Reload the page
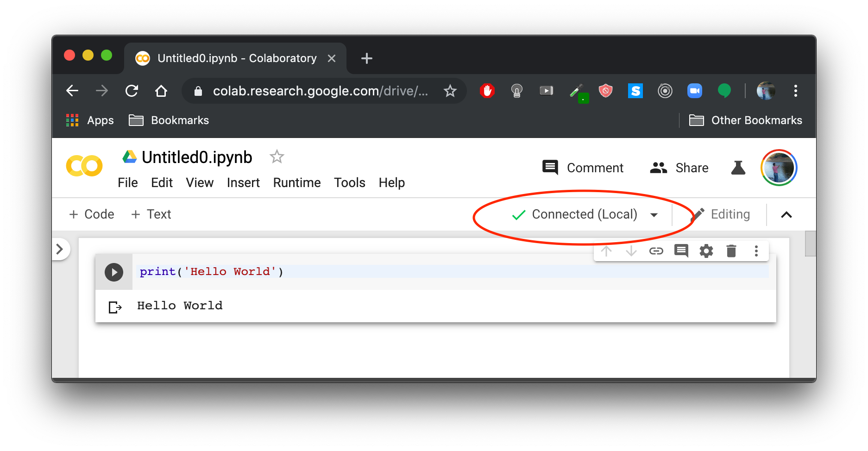 tap(132, 91)
